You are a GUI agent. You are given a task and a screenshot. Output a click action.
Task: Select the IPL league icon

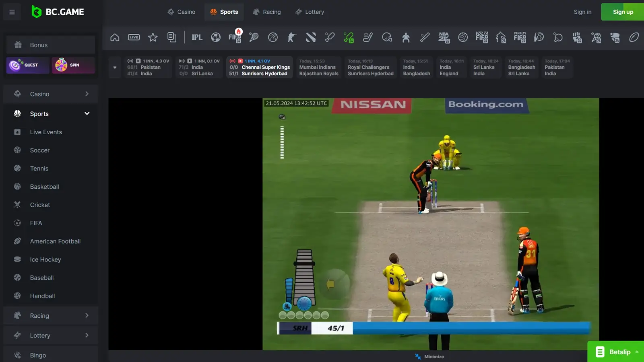click(197, 37)
